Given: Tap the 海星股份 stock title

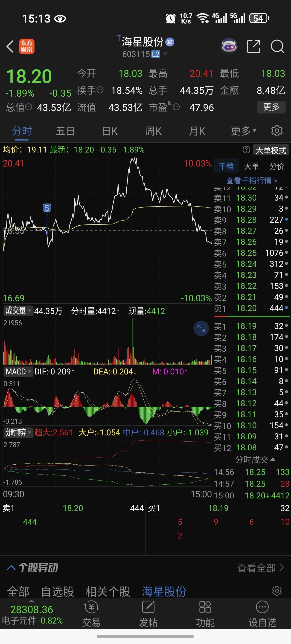Looking at the screenshot, I should click(143, 42).
